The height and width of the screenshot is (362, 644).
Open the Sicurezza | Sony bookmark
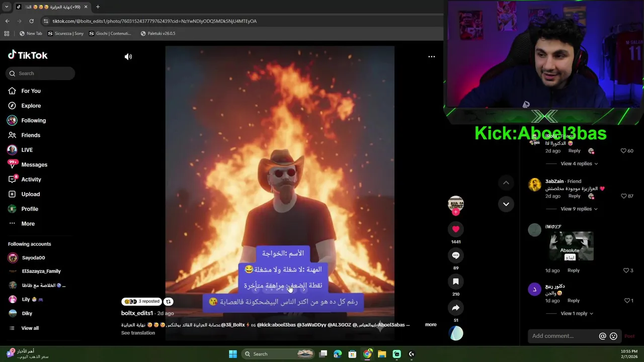[65, 34]
